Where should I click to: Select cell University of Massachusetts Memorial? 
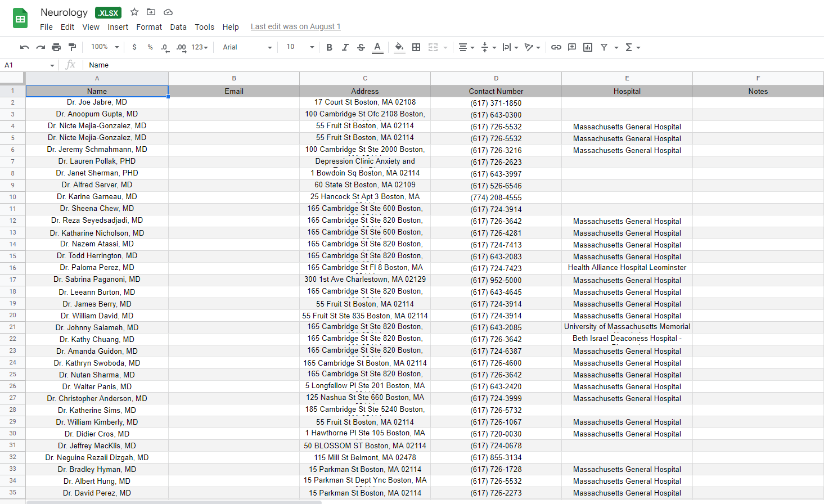(627, 327)
